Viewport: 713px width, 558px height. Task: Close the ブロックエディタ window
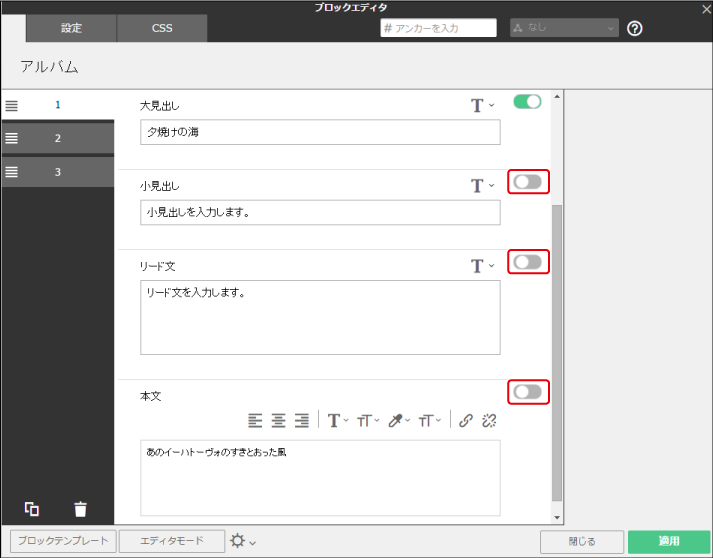[706, 9]
